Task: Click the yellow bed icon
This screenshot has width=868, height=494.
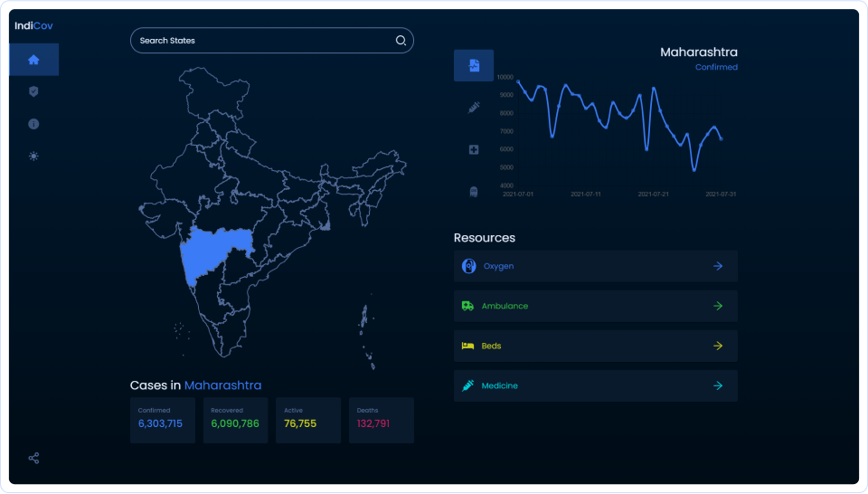Action: pos(467,346)
